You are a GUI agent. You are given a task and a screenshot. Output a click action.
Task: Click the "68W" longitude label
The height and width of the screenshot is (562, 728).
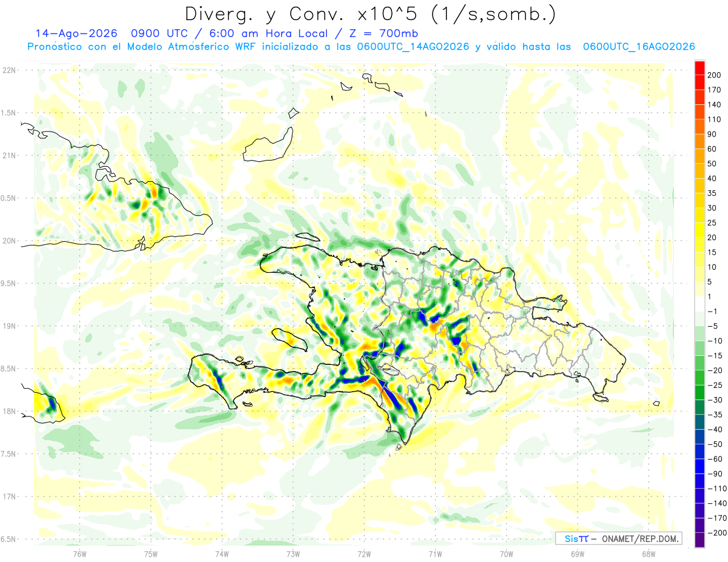click(x=648, y=553)
